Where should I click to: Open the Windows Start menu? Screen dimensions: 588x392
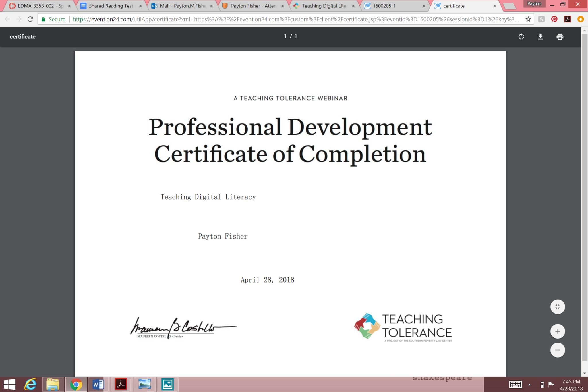click(9, 384)
